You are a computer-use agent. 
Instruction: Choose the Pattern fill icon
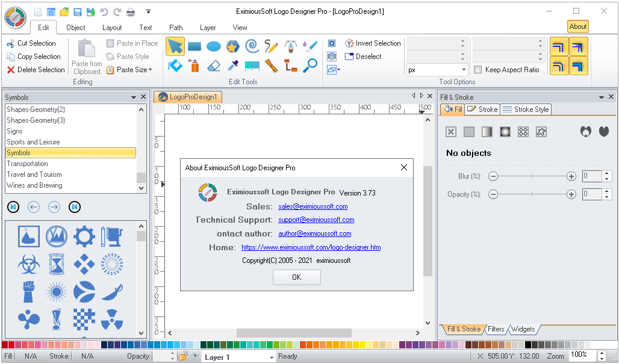[523, 132]
